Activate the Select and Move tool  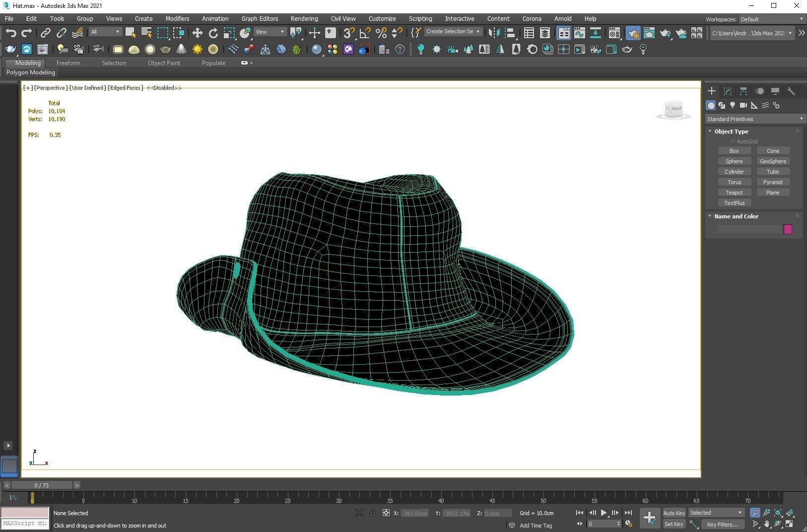[x=198, y=33]
